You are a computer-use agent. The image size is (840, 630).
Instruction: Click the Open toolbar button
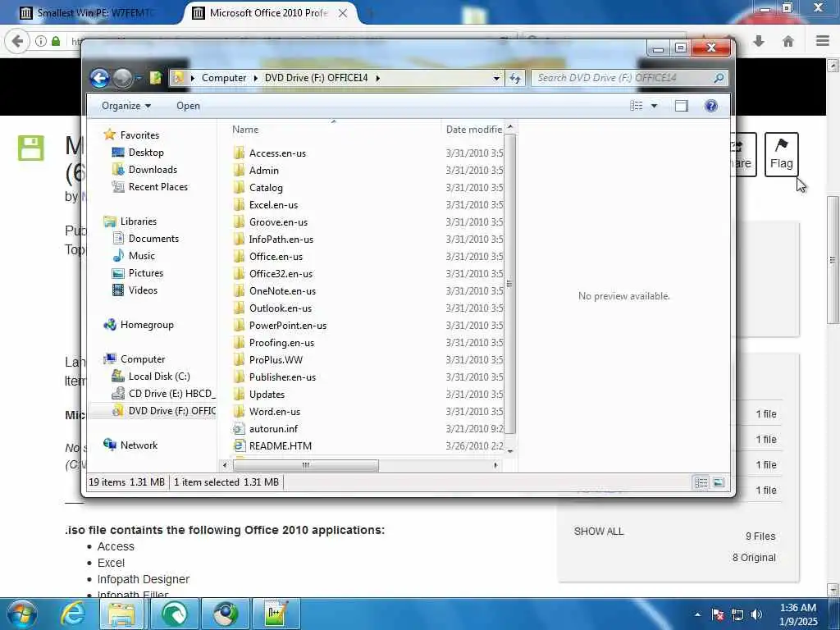point(188,106)
